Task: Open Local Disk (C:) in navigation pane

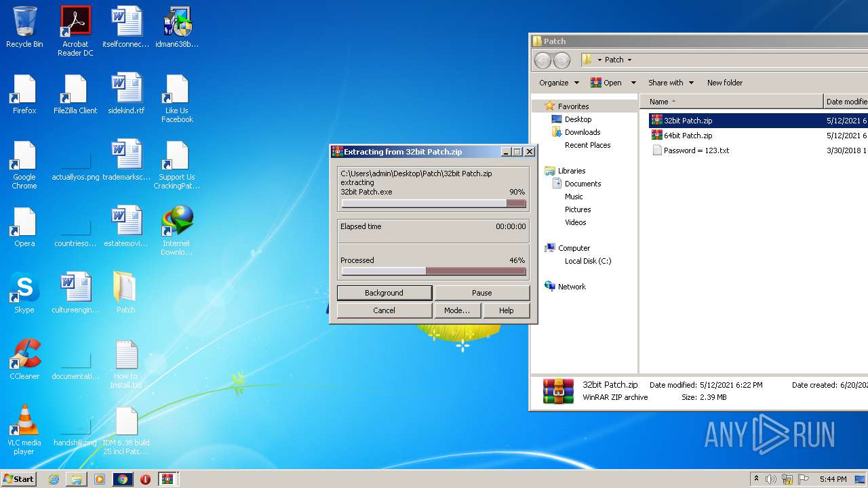Action: click(x=587, y=261)
